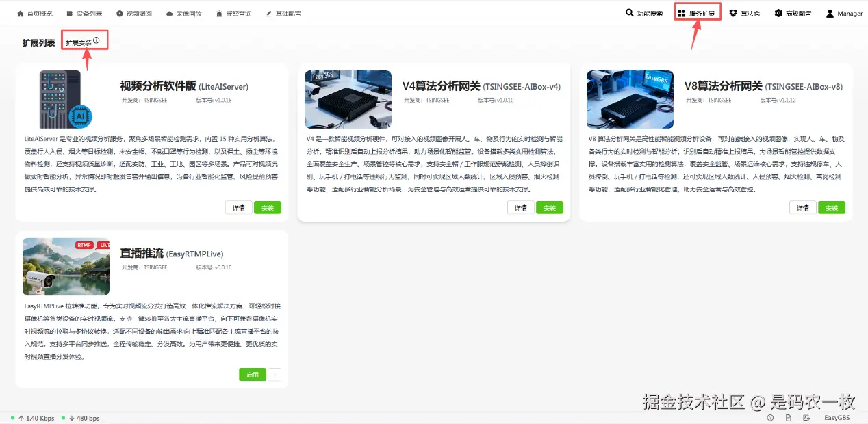This screenshot has height=424, width=868.
Task: Click the 1.40 Kbps upload rate indicator
Action: [x=36, y=418]
